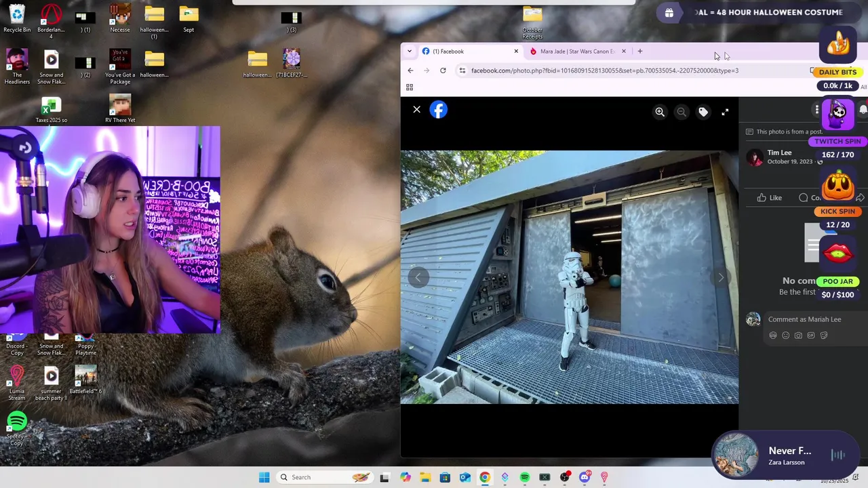
Task: Launch the Necesse desktop shortcut
Action: tap(120, 19)
